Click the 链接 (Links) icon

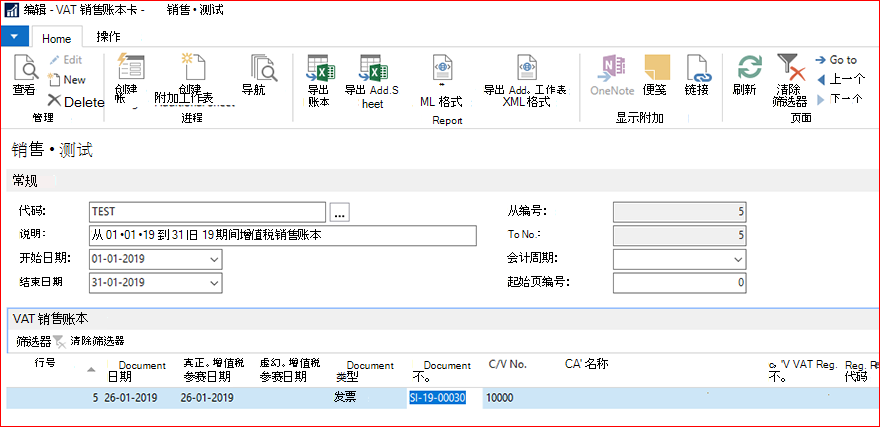698,68
